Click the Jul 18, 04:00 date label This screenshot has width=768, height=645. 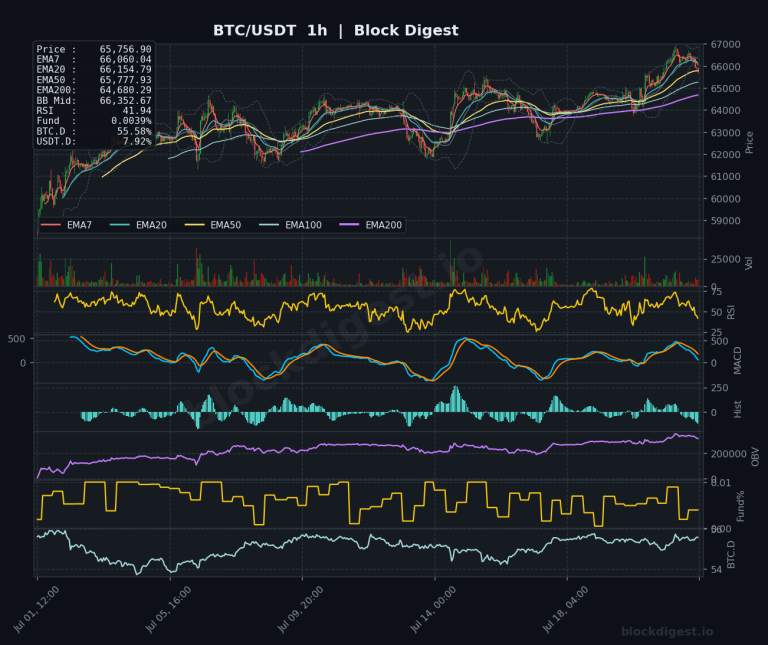(x=566, y=610)
